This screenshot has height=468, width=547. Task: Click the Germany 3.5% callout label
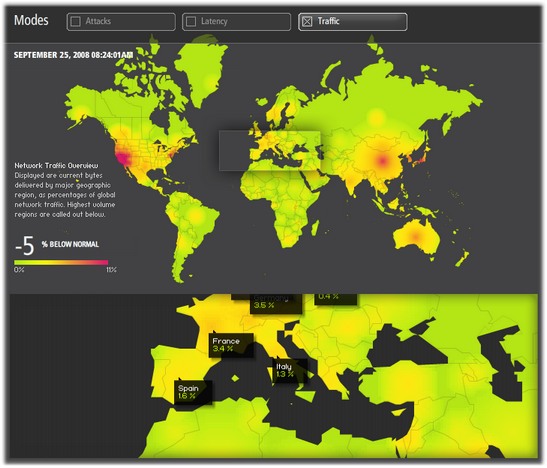click(276, 302)
